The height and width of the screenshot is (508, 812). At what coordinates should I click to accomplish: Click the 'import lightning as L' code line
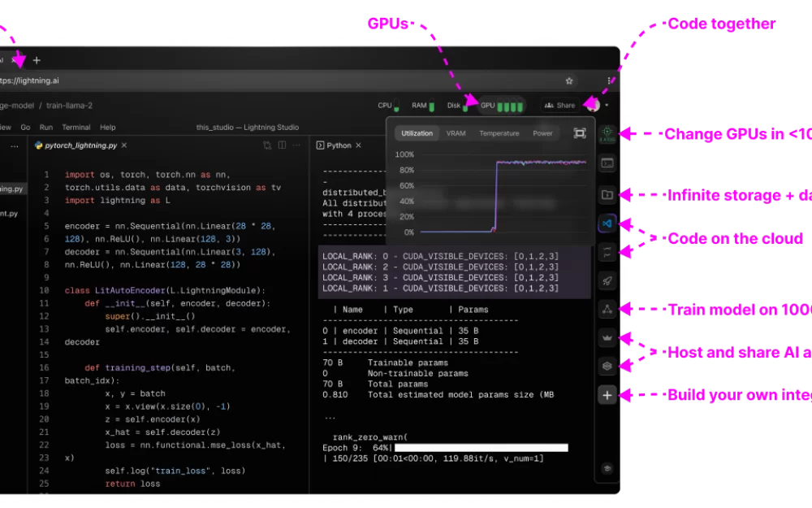click(118, 201)
